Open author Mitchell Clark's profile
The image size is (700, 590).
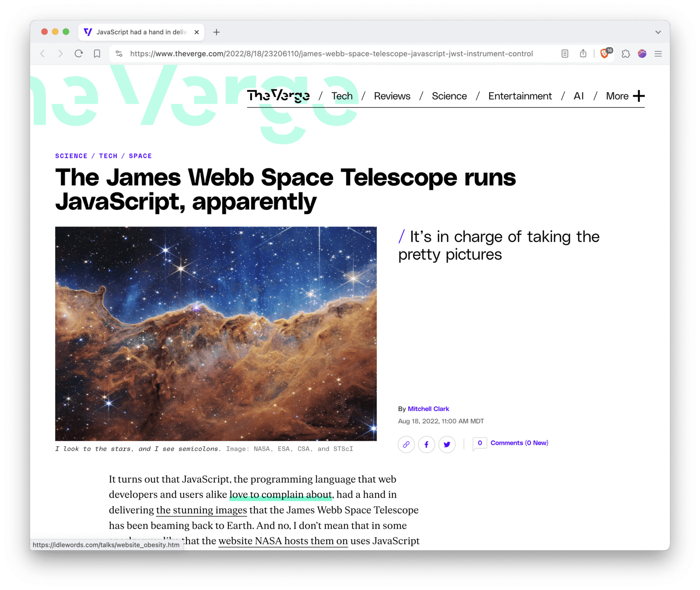[428, 409]
